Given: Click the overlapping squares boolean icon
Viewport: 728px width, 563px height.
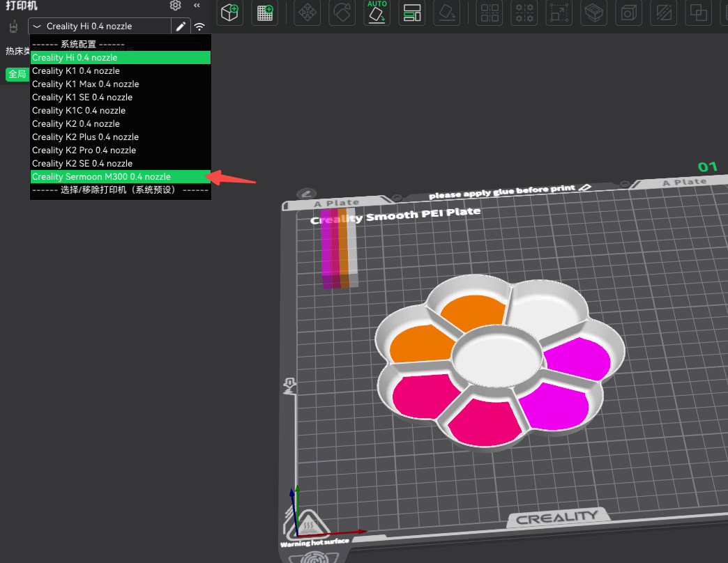Looking at the screenshot, I should (x=698, y=13).
